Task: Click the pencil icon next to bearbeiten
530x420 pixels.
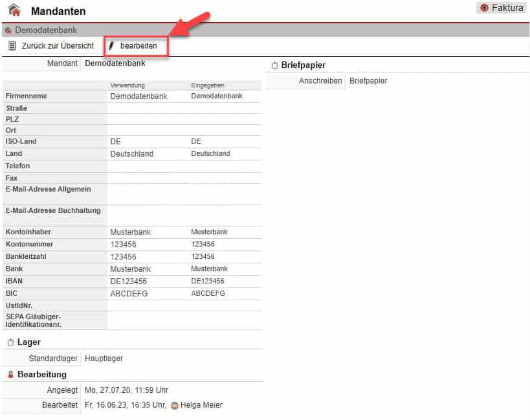Action: (111, 46)
